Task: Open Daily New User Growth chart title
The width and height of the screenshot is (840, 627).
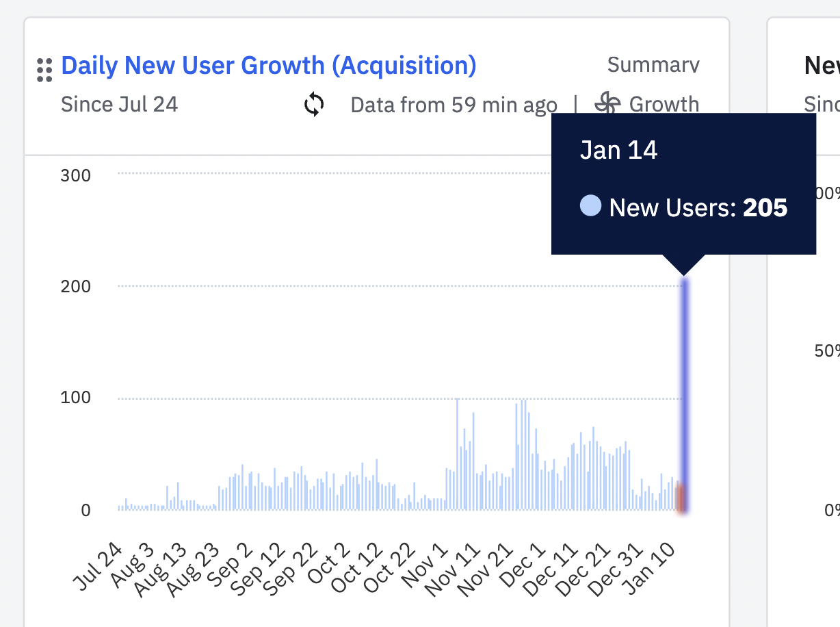Action: (x=269, y=66)
